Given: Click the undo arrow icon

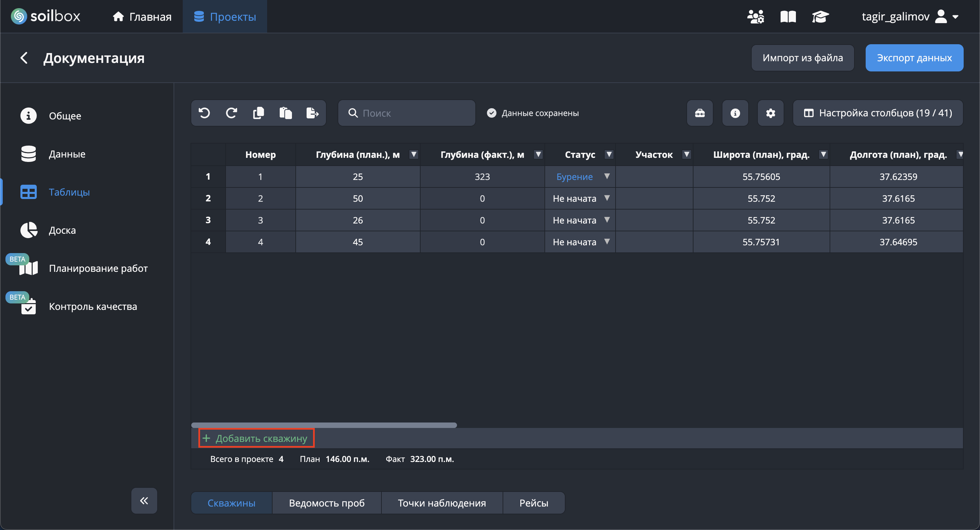Looking at the screenshot, I should tap(204, 113).
